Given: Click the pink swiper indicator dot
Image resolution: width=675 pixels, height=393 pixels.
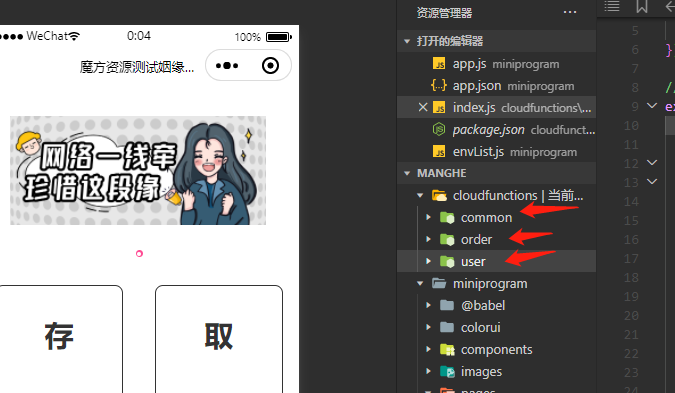Looking at the screenshot, I should [139, 254].
